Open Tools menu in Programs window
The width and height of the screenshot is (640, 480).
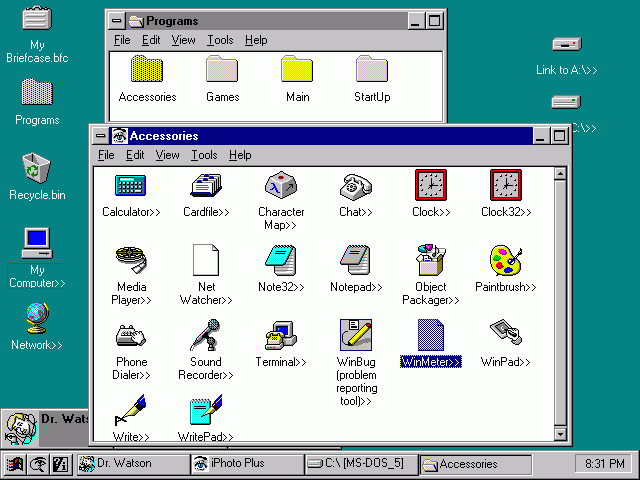point(220,40)
